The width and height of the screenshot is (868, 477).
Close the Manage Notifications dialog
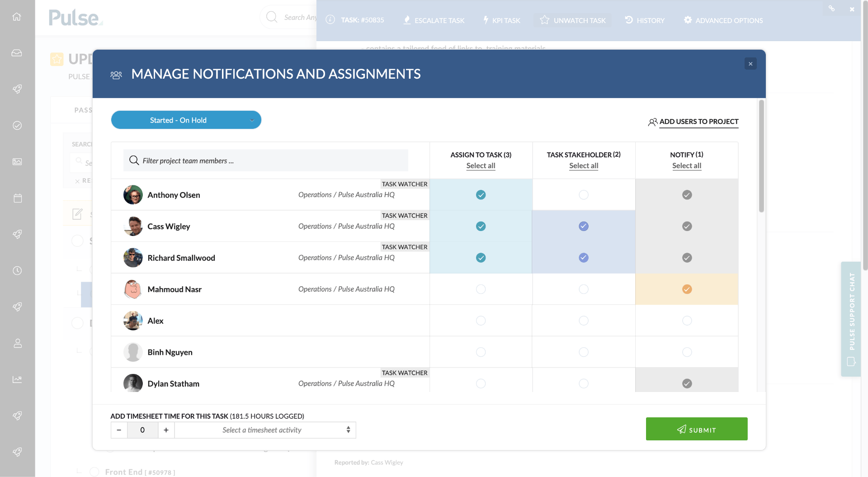[x=750, y=64]
